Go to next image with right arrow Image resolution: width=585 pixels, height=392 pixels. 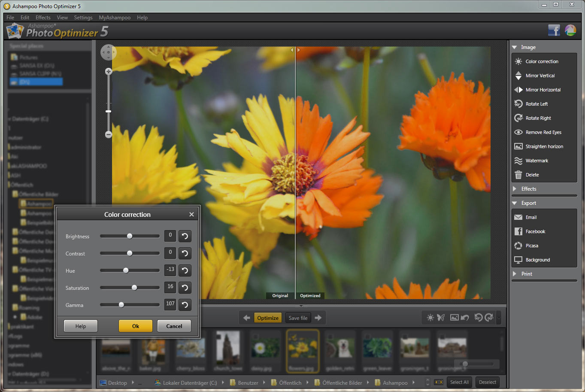click(x=318, y=318)
